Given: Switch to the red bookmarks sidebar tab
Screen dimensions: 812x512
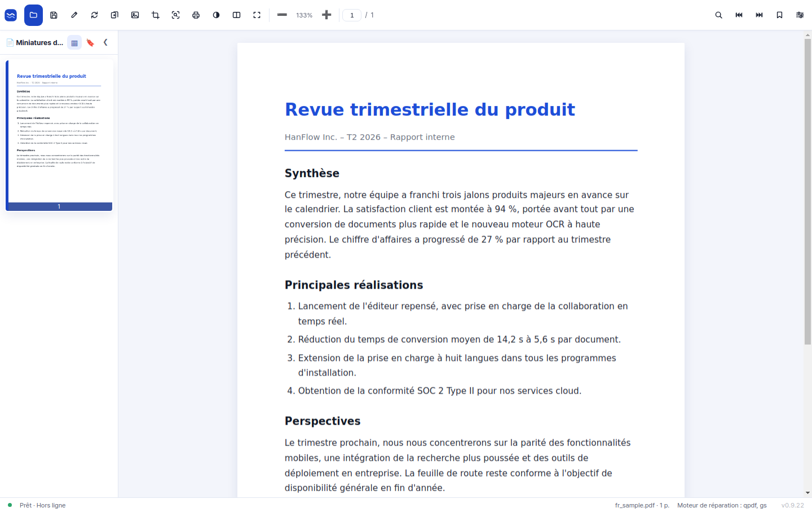Looking at the screenshot, I should click(x=90, y=43).
